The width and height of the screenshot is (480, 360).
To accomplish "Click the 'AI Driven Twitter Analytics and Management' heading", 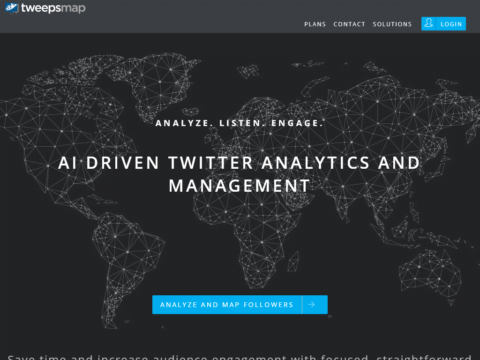I will pyautogui.click(x=239, y=174).
